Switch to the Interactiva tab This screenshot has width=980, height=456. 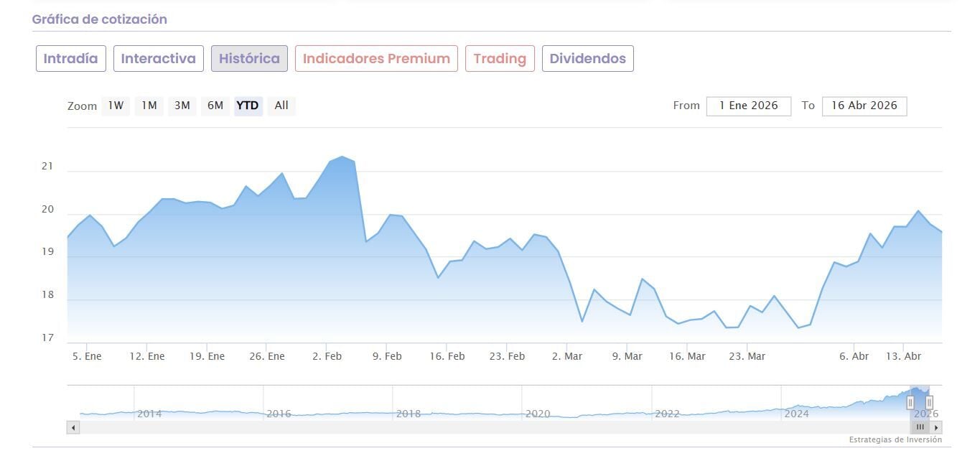158,59
